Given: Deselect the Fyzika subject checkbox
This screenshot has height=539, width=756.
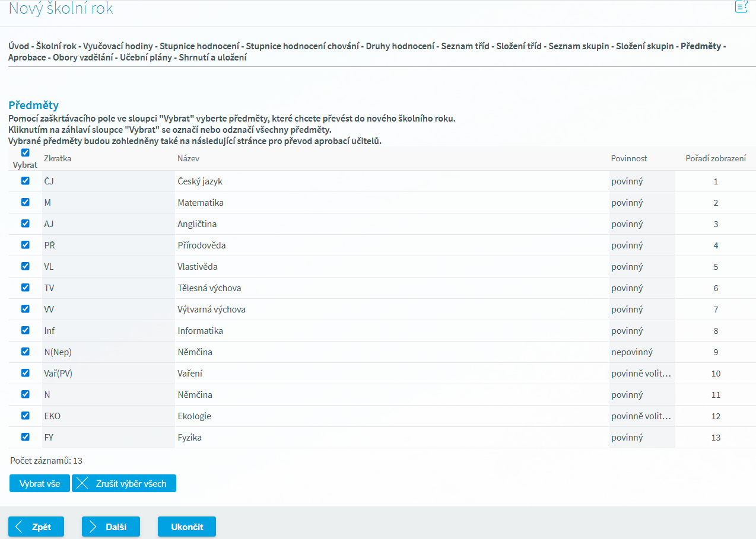Looking at the screenshot, I should point(25,437).
